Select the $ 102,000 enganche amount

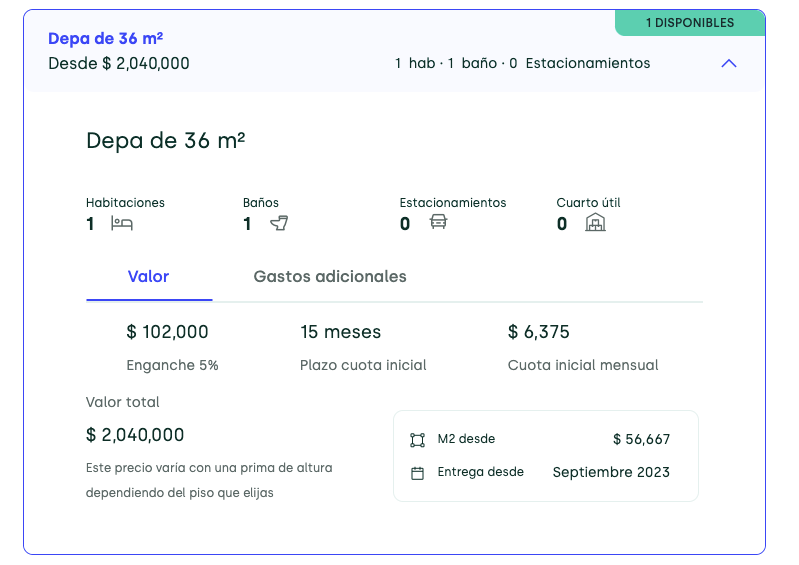click(x=167, y=332)
